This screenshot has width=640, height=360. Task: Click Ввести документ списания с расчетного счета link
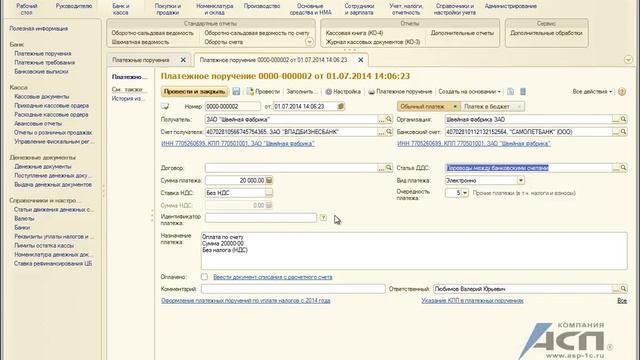coord(273,277)
